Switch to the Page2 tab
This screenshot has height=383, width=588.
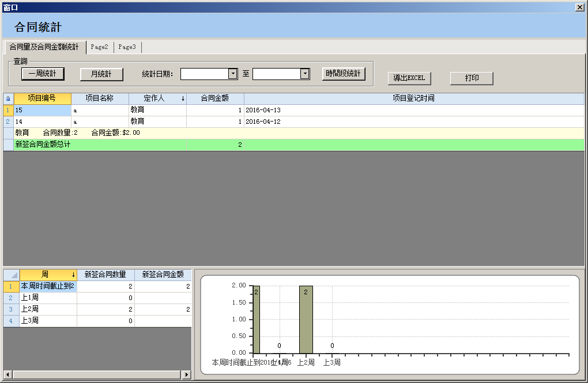click(99, 47)
